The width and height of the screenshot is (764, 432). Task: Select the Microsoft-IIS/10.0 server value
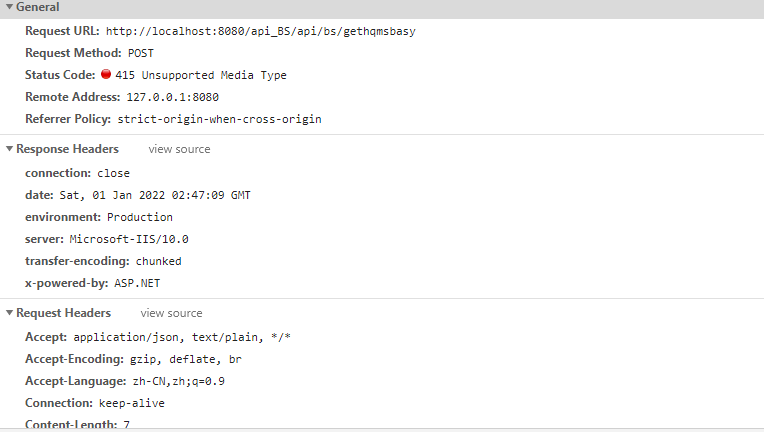tap(129, 239)
